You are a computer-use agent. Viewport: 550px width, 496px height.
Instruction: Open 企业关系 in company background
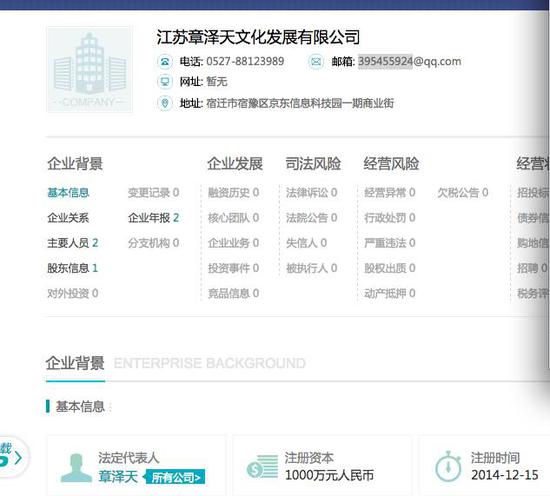[68, 218]
